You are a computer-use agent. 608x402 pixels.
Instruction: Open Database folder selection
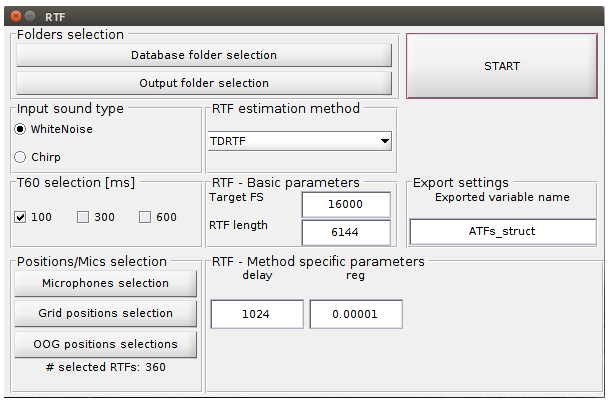click(x=204, y=55)
